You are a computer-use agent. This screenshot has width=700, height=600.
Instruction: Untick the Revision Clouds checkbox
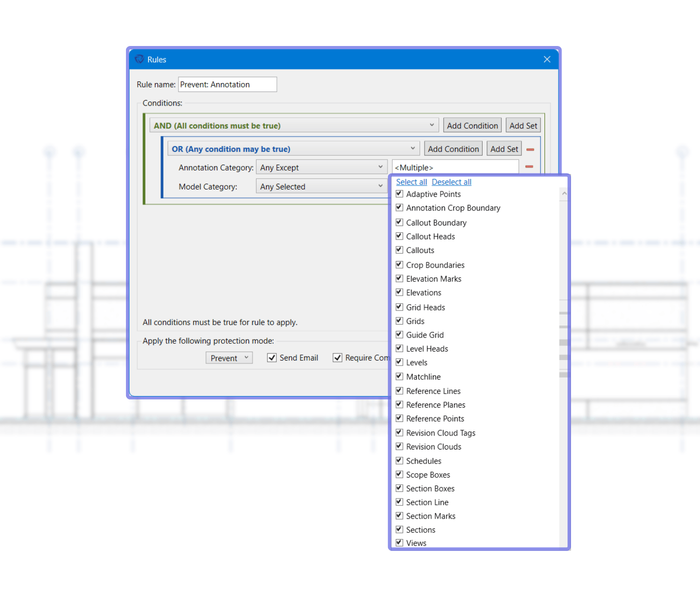(399, 446)
